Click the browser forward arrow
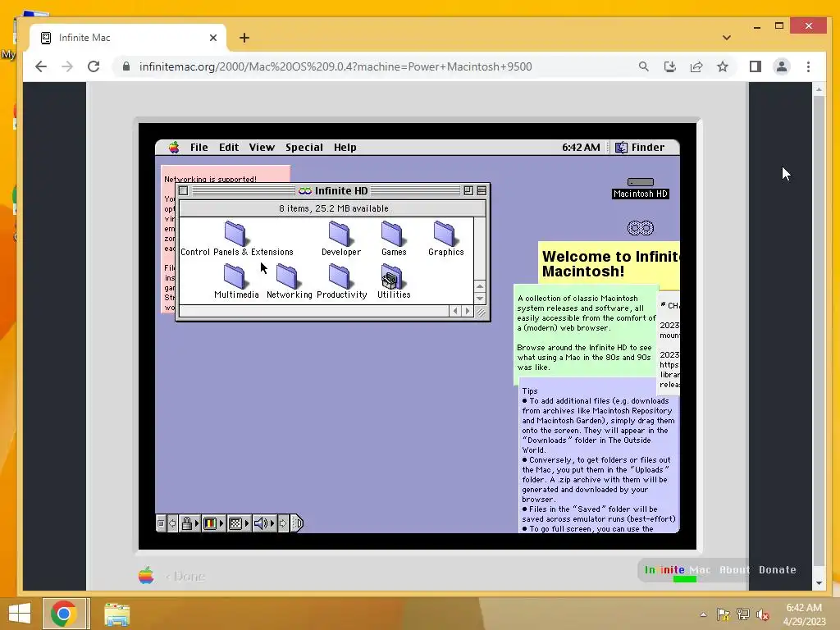Screen dimensions: 840x630 [x=67, y=66]
